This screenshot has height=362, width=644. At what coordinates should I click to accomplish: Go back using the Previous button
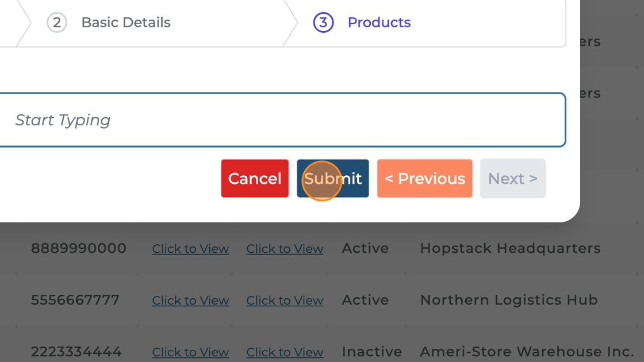coord(425,179)
